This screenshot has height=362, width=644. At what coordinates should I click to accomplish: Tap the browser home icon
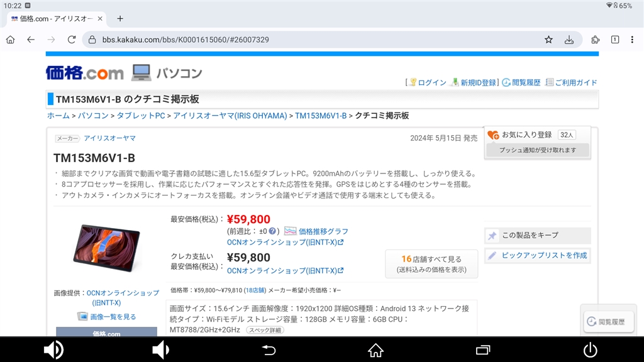click(x=10, y=40)
